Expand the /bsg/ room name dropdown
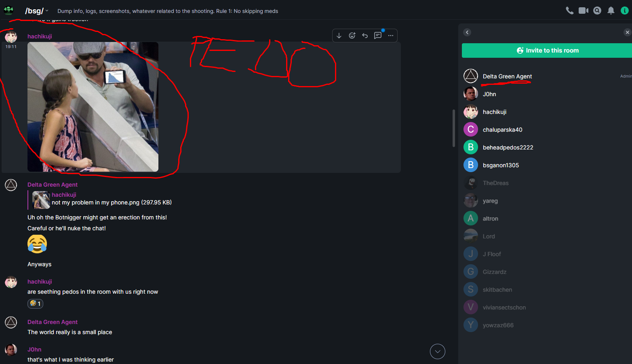The width and height of the screenshot is (632, 364). 47,11
